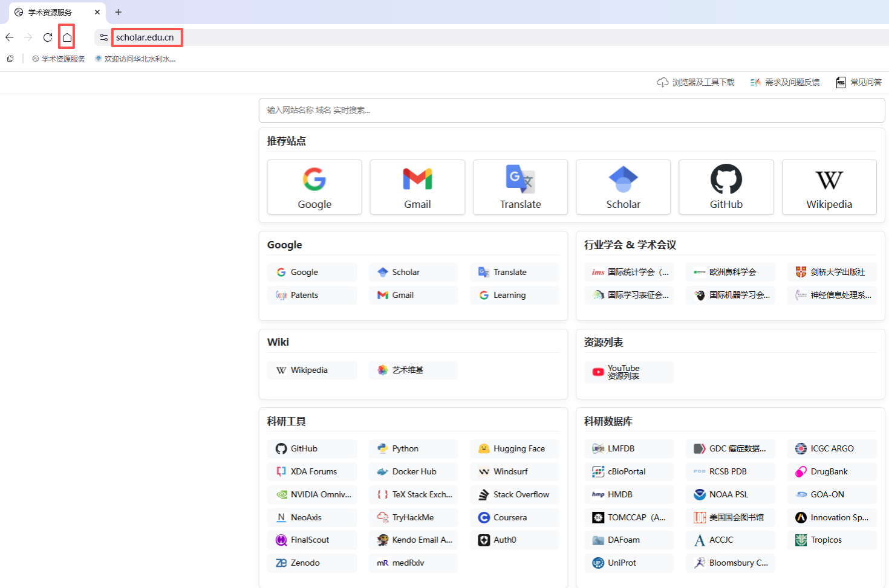Open the Hugging Face link
Viewport: 889px width, 588px height.
515,448
